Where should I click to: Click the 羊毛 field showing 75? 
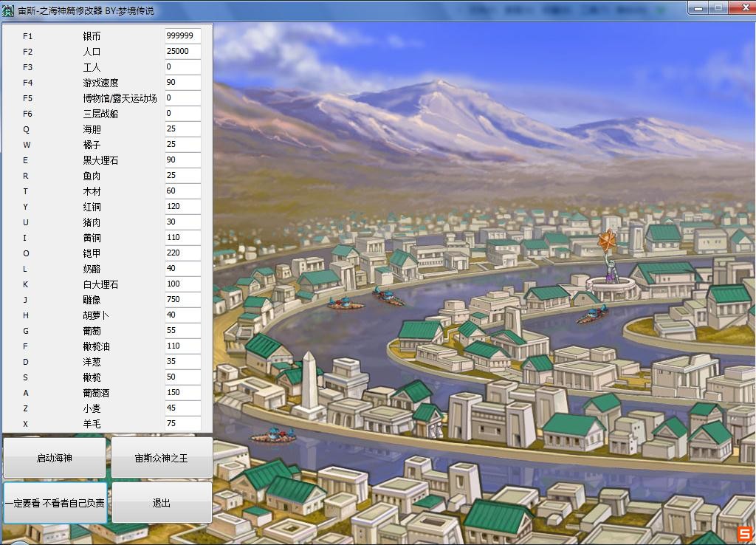pos(182,424)
